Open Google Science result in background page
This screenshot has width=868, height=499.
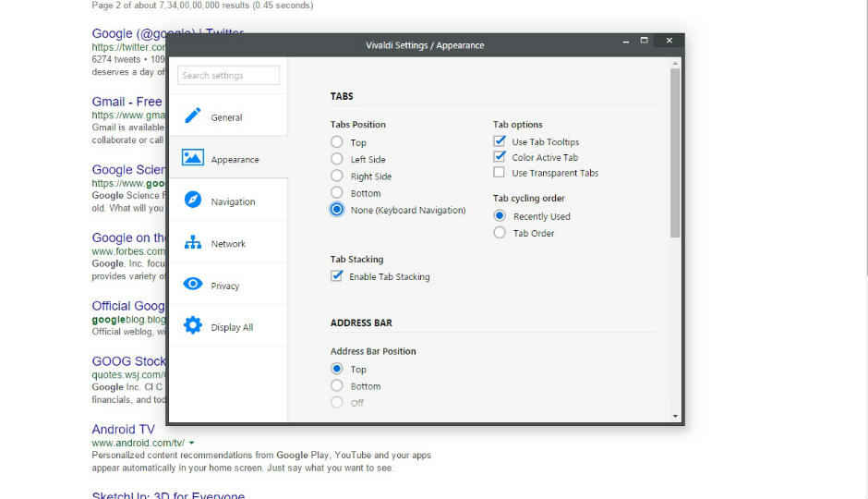(x=128, y=169)
